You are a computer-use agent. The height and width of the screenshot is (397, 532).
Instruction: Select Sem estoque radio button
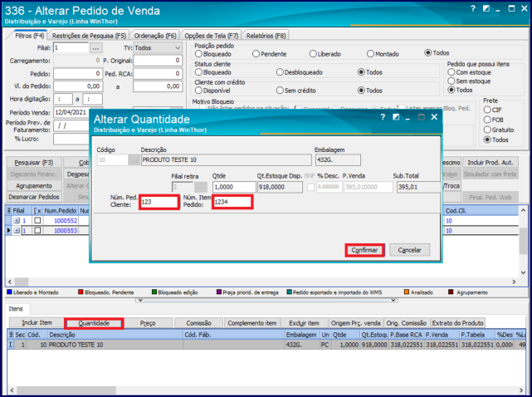451,81
